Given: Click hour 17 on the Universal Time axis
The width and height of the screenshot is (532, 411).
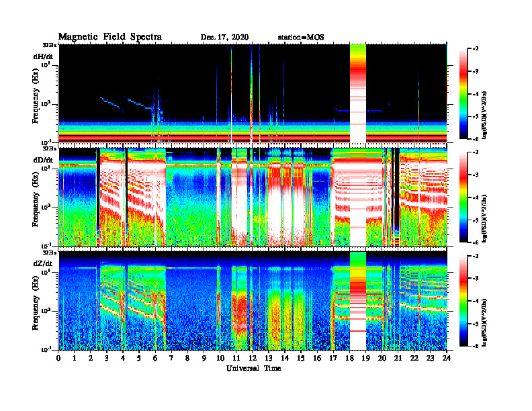Looking at the screenshot, I should pos(333,359).
